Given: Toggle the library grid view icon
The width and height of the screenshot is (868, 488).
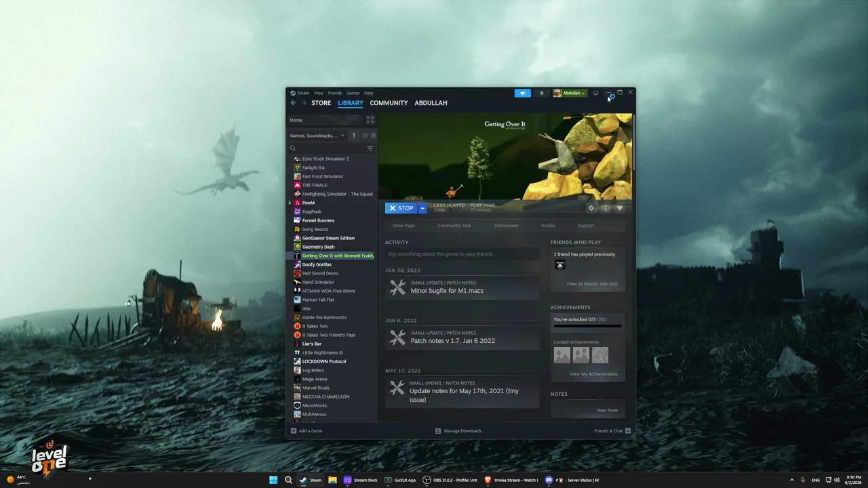Looking at the screenshot, I should click(370, 120).
